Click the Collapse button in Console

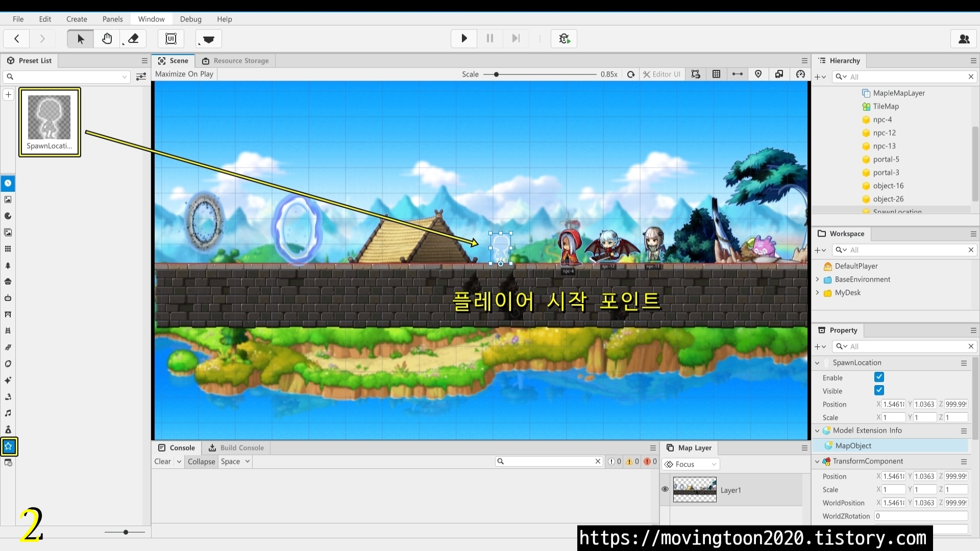pos(201,461)
